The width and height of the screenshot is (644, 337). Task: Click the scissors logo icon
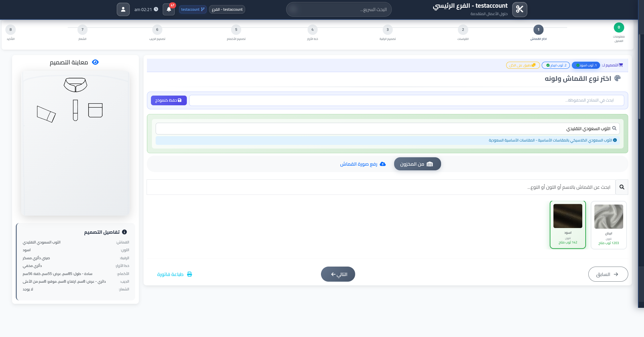click(520, 9)
